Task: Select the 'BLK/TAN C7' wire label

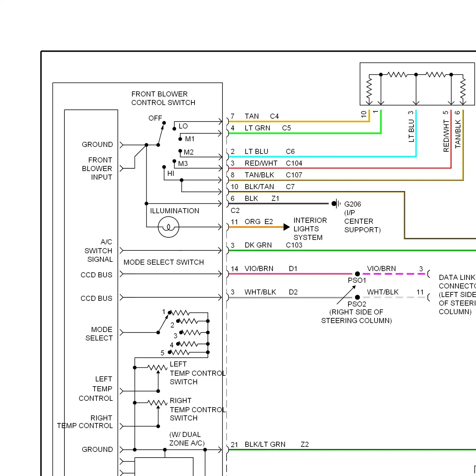Action: coord(269,187)
